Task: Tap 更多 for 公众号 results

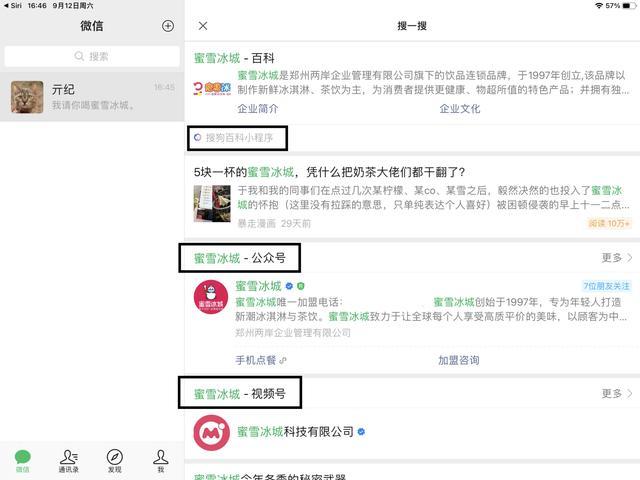Action: point(617,258)
